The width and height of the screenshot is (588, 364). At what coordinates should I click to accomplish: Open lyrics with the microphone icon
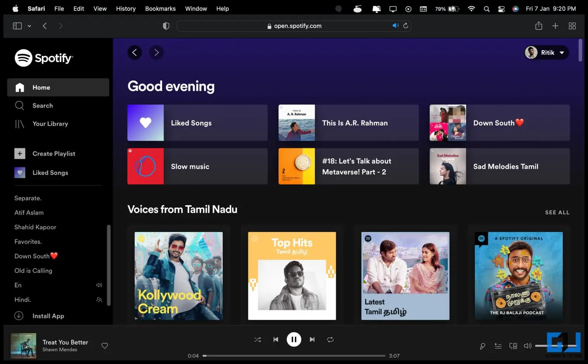tap(483, 346)
